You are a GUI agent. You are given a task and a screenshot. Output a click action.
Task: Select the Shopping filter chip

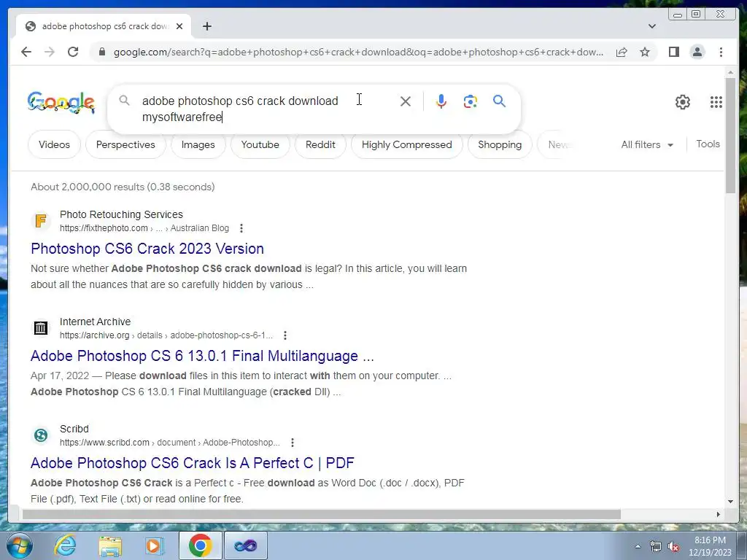(x=500, y=145)
